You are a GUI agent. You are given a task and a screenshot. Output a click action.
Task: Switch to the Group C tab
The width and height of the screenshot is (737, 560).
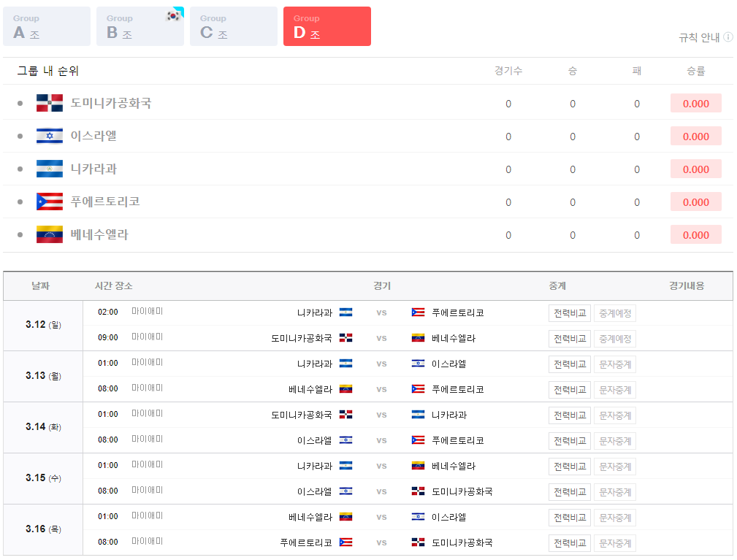tap(234, 26)
